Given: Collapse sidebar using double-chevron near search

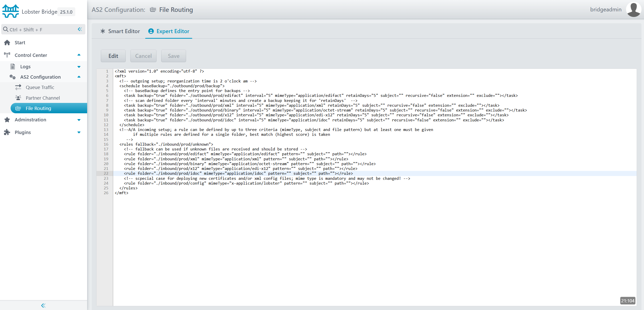Looking at the screenshot, I should pyautogui.click(x=80, y=29).
